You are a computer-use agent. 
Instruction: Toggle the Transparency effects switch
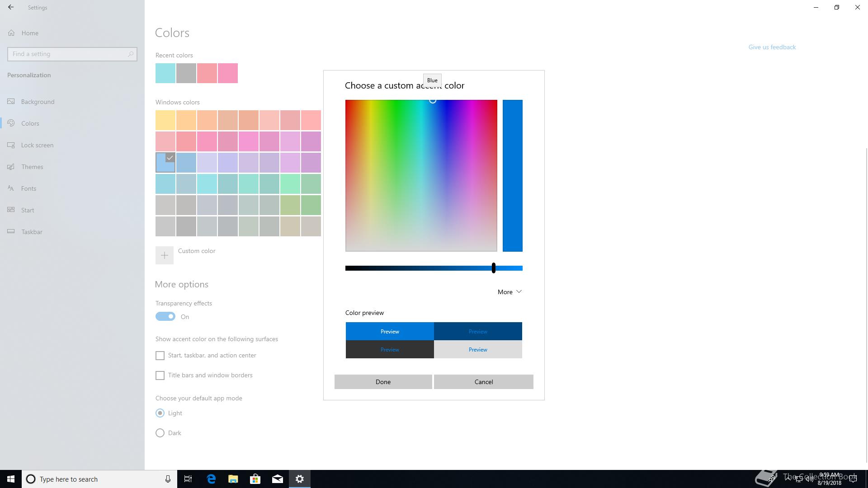click(165, 317)
